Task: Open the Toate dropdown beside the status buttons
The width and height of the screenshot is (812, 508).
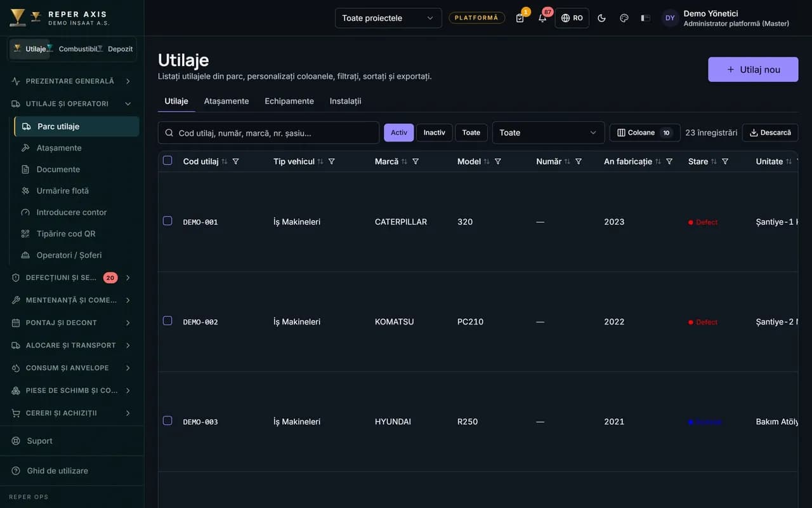Action: [x=548, y=133]
